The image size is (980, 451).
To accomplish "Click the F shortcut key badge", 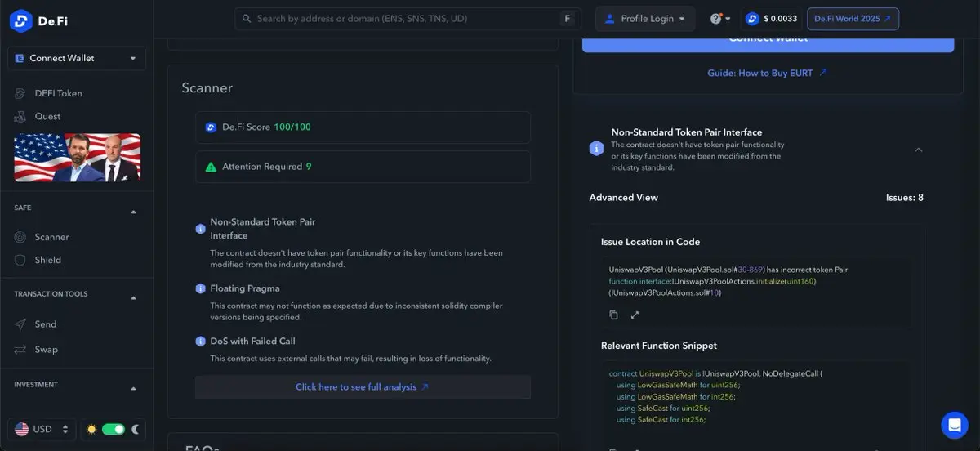I will click(x=567, y=19).
